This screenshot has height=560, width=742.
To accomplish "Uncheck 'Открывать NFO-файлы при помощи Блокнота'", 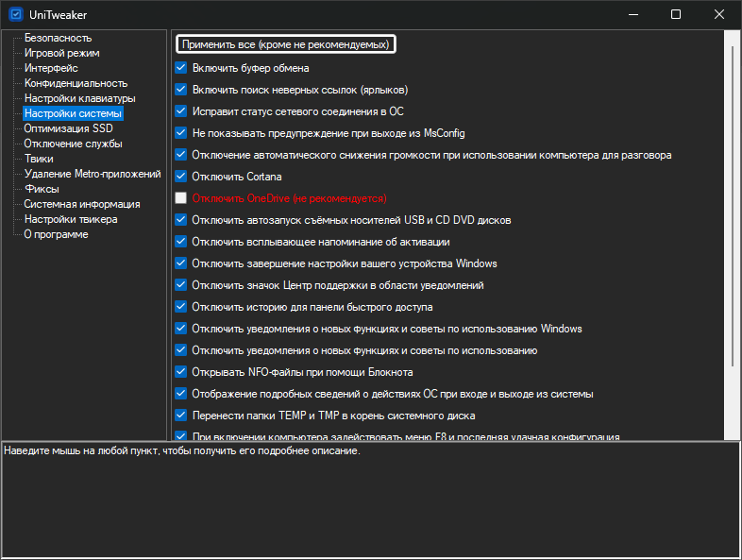I will point(181,372).
